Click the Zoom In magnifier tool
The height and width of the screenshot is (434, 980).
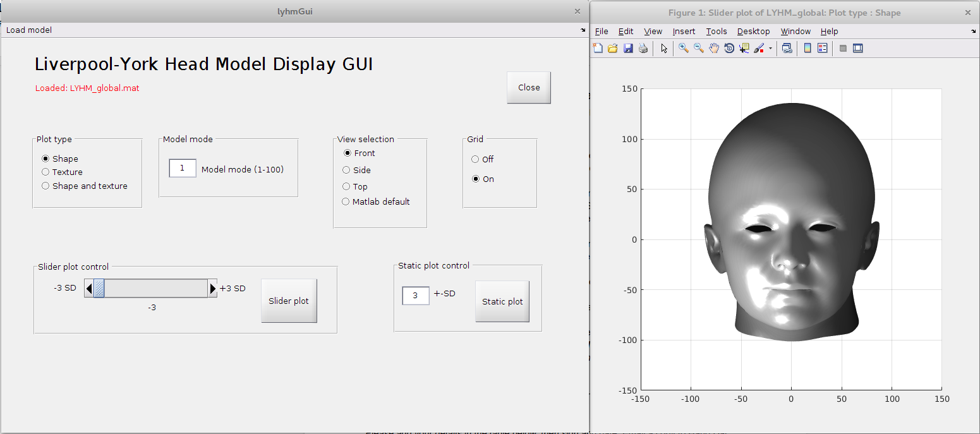pos(684,49)
